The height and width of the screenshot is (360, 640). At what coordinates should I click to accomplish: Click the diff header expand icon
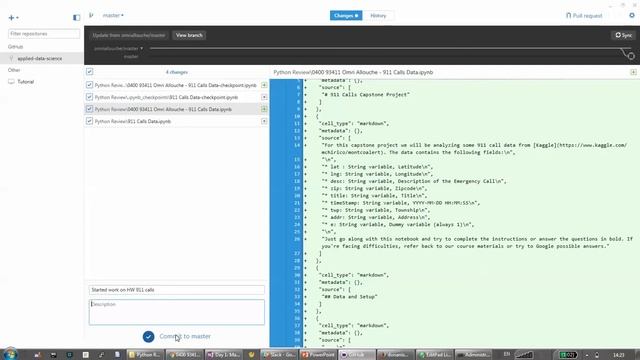pyautogui.click(x=633, y=72)
